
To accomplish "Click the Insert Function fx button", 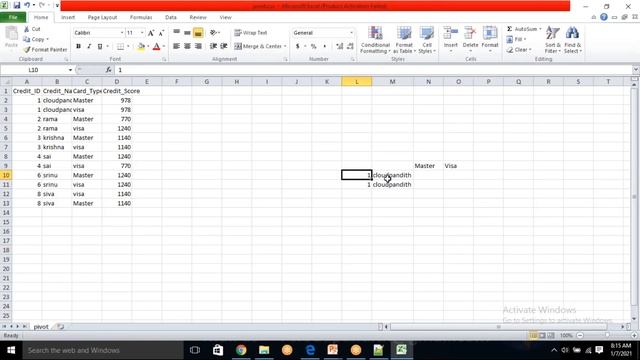I will click(109, 70).
